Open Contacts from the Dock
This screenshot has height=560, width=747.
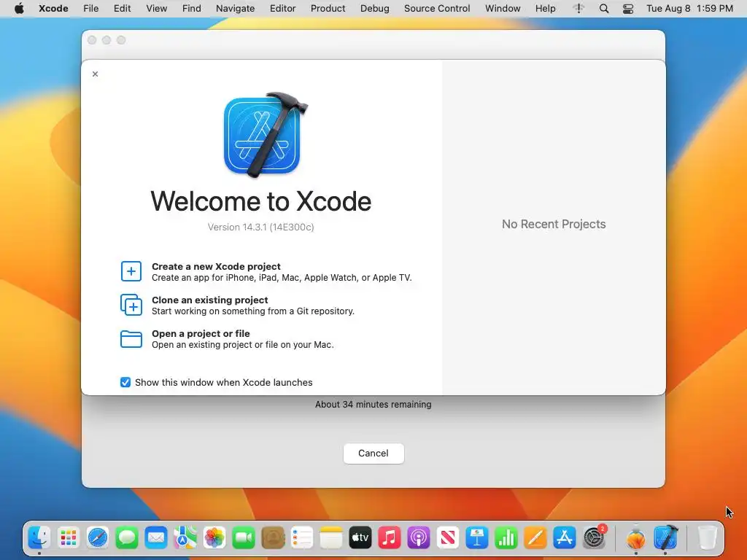tap(273, 538)
